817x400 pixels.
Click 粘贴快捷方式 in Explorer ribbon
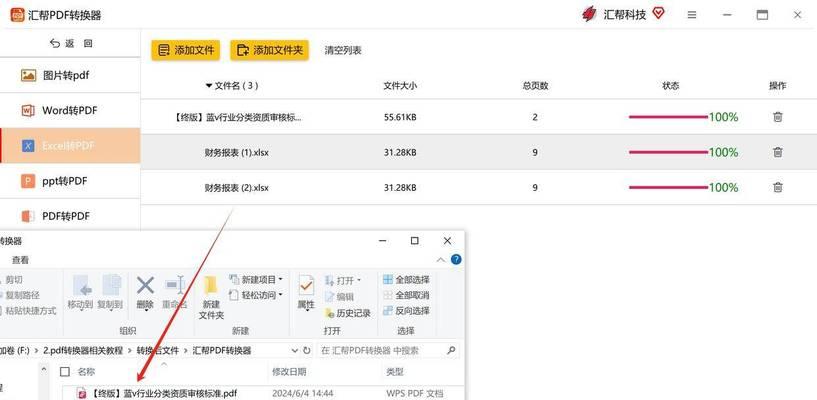[x=28, y=311]
